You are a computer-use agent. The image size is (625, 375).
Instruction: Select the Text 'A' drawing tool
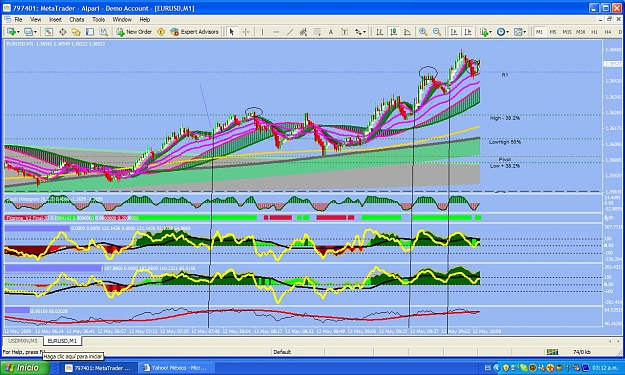331,32
